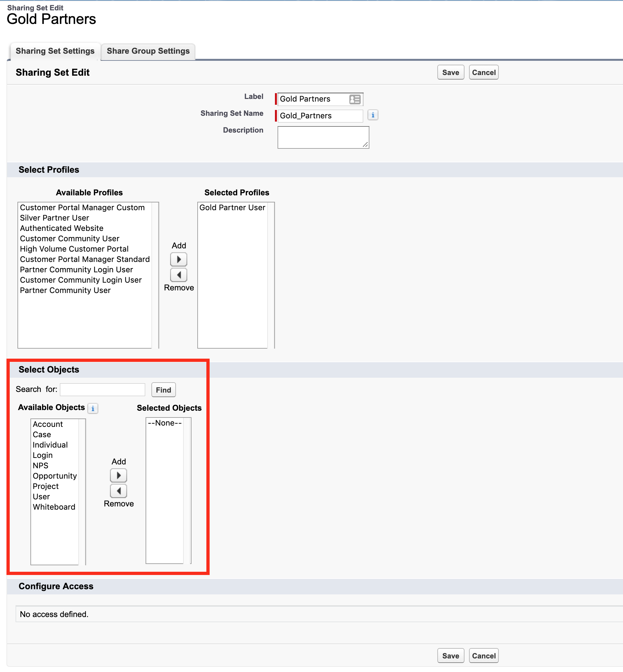Click into the Description text area
This screenshot has width=623, height=672.
click(x=323, y=137)
